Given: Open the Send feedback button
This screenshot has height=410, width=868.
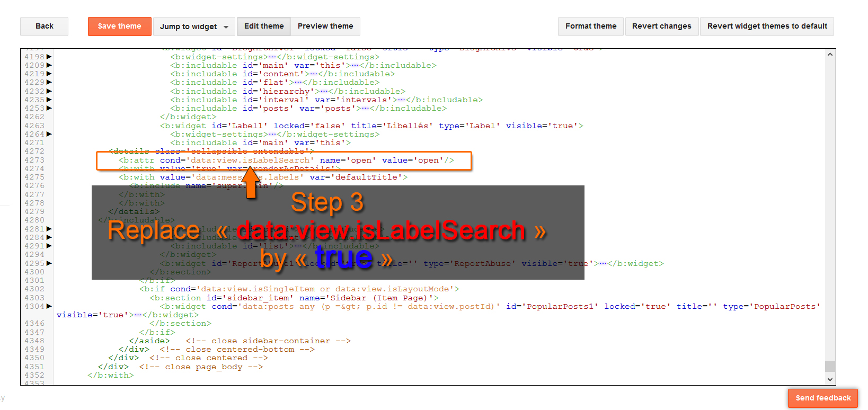Looking at the screenshot, I should 823,398.
